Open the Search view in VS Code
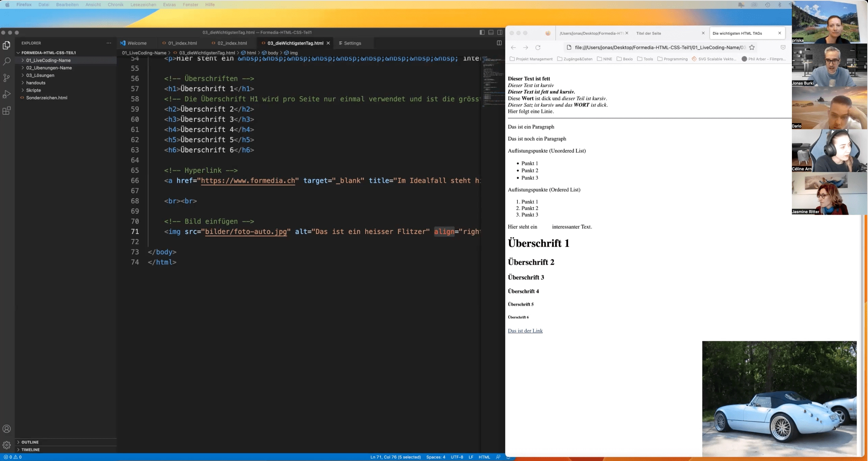 click(7, 62)
